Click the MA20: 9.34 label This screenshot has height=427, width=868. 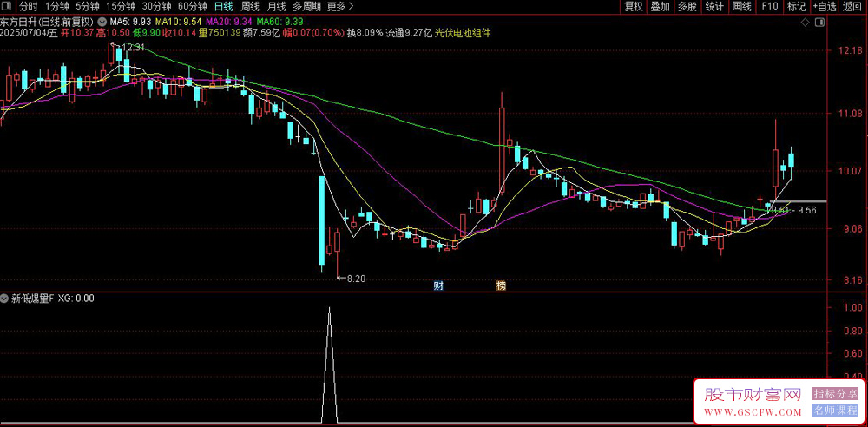228,22
